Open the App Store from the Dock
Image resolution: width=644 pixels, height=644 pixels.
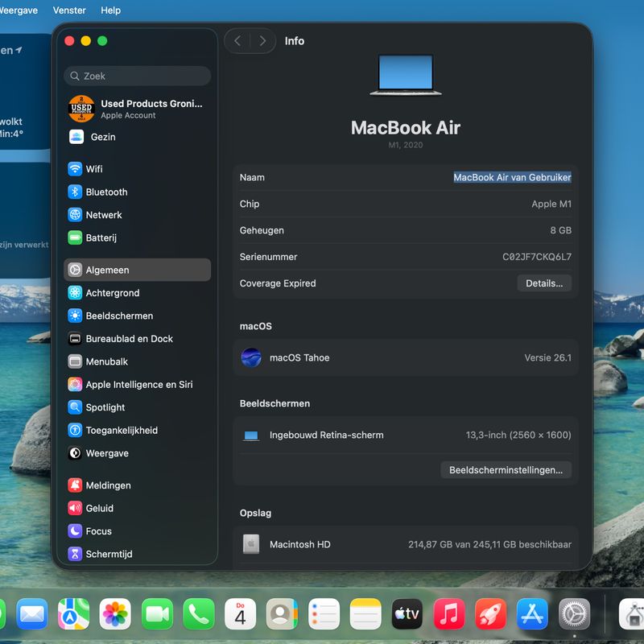(532, 614)
